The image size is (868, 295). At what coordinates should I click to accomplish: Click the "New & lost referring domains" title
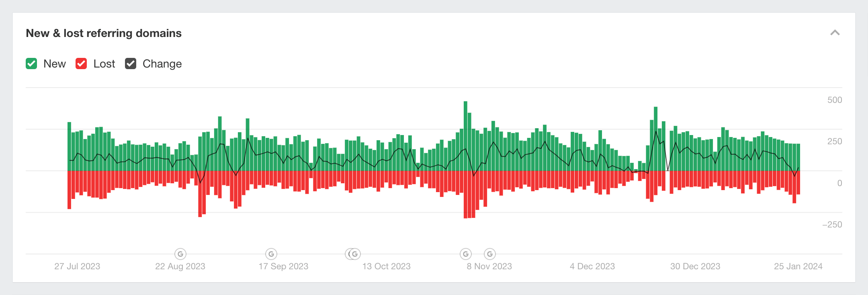tap(104, 33)
